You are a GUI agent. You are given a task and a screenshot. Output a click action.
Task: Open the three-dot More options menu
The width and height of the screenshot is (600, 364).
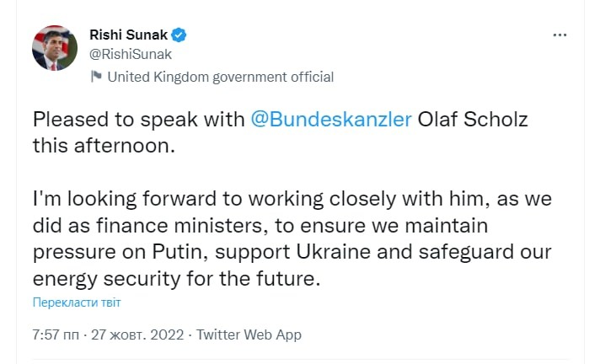coord(560,35)
